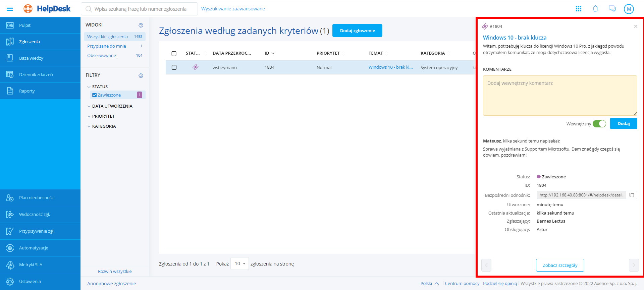Click the Dodaj zgłoszenie button
644x290 pixels.
pos(357,31)
